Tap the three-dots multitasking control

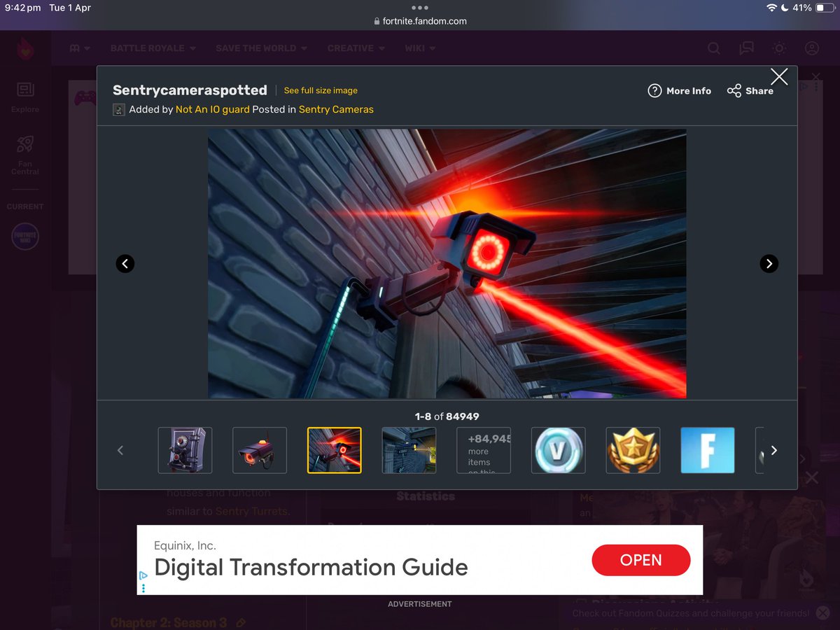coord(420,8)
